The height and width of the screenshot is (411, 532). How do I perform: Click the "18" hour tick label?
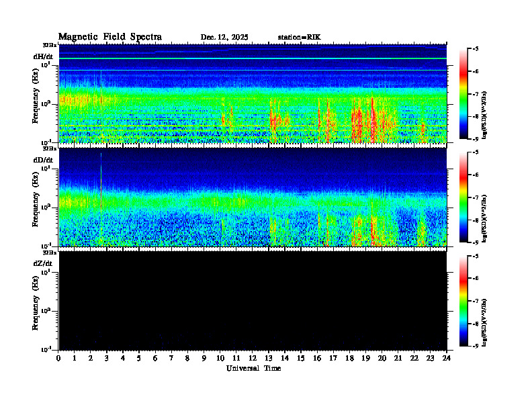349,359
